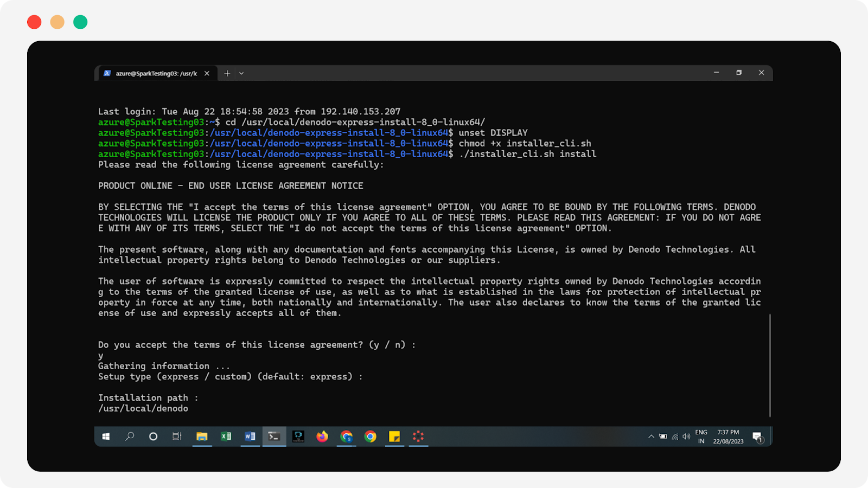Open Chrome with profile badge icon
This screenshot has width=868, height=488.
[346, 436]
